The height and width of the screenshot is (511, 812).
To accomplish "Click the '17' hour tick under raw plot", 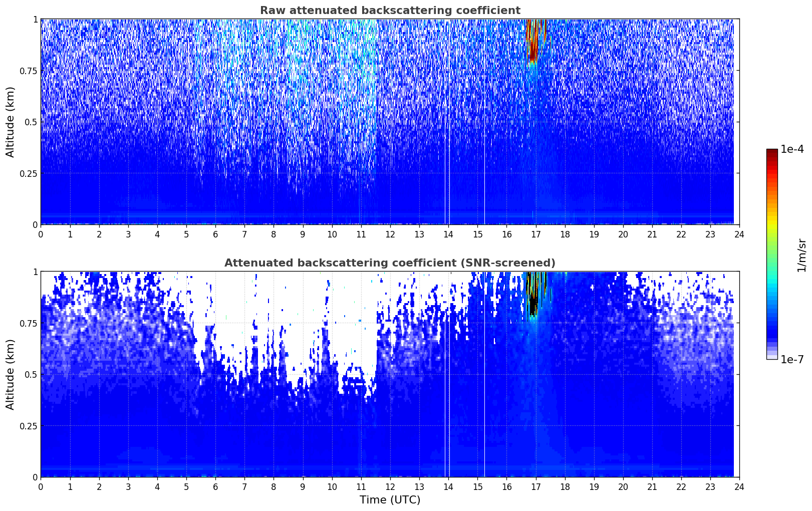I will click(535, 234).
